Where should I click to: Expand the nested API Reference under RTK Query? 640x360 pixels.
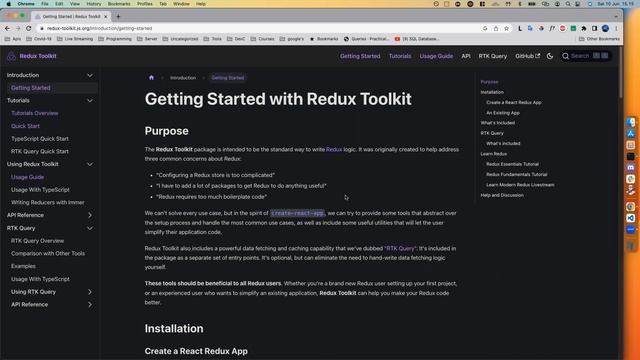[x=90, y=304]
